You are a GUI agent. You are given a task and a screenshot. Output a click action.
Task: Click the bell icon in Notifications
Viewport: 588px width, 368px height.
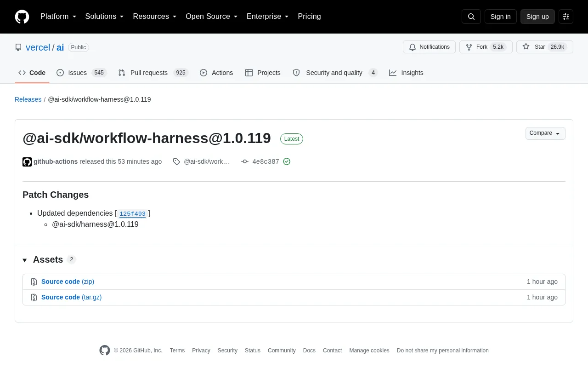click(x=413, y=47)
